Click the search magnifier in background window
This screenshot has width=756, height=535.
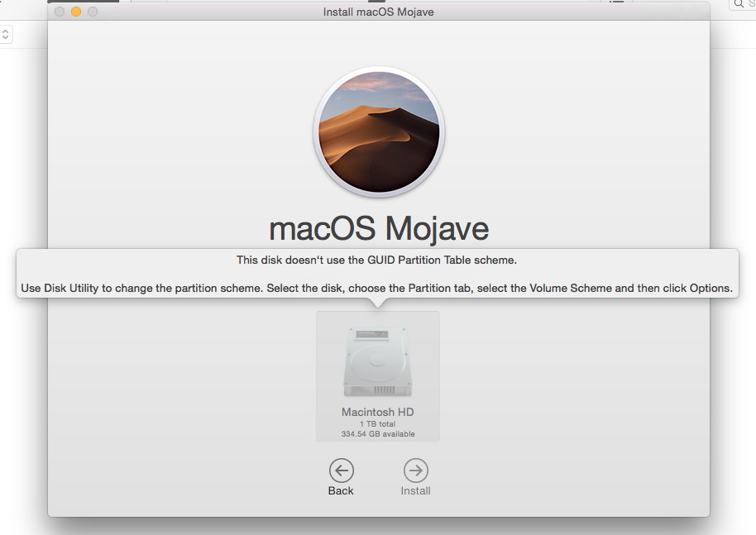739,4
